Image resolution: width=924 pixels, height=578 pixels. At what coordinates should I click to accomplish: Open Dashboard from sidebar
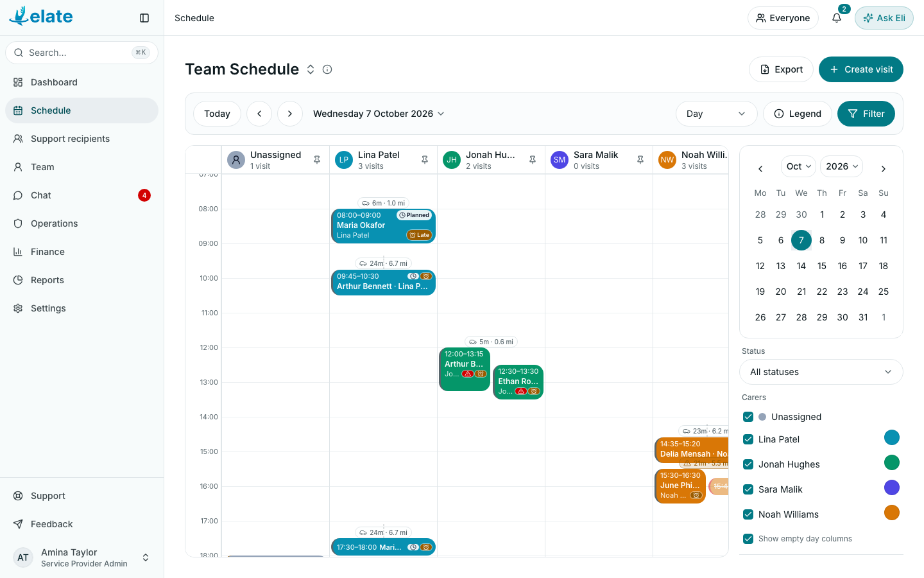[81, 82]
